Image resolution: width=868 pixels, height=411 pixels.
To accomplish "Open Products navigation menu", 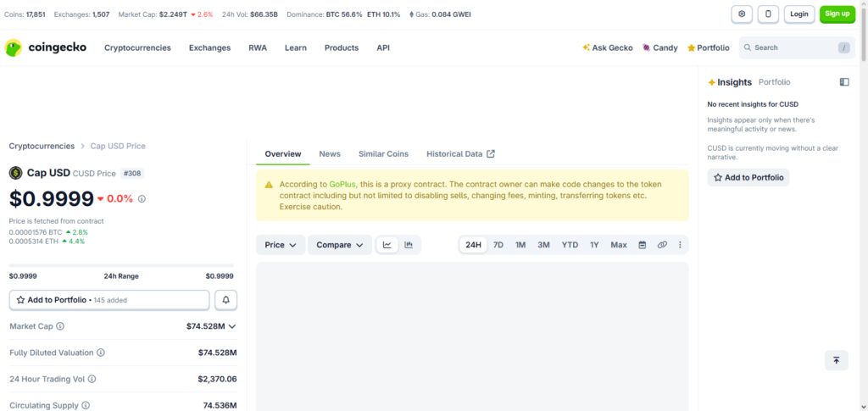I will [x=342, y=47].
